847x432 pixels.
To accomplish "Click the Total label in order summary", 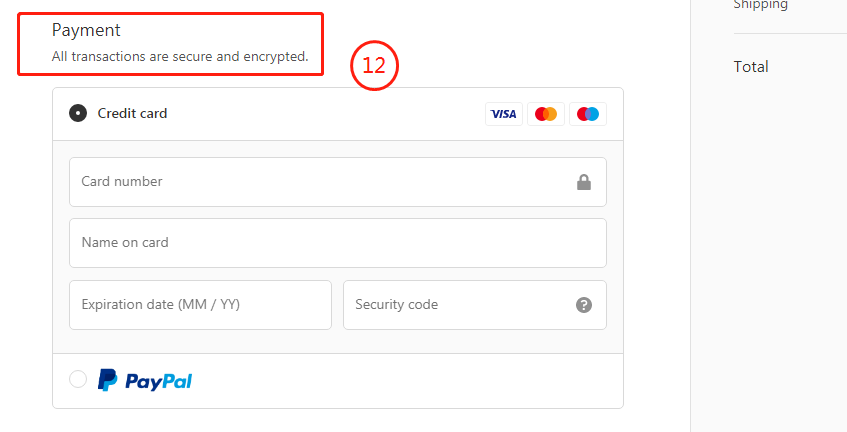I will [751, 67].
